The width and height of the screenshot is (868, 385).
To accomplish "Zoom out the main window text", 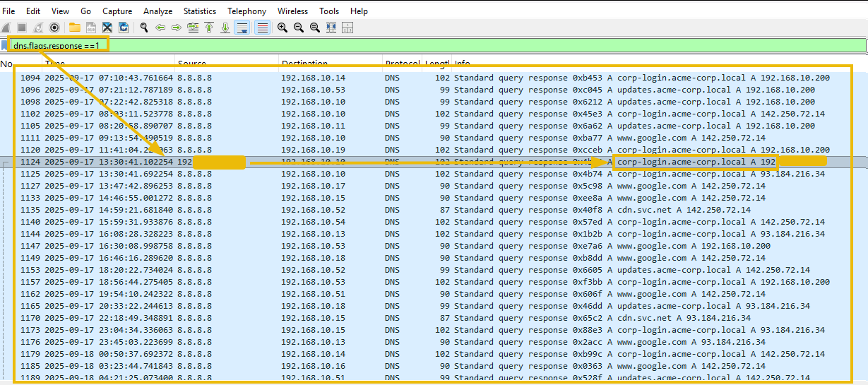I will [298, 28].
